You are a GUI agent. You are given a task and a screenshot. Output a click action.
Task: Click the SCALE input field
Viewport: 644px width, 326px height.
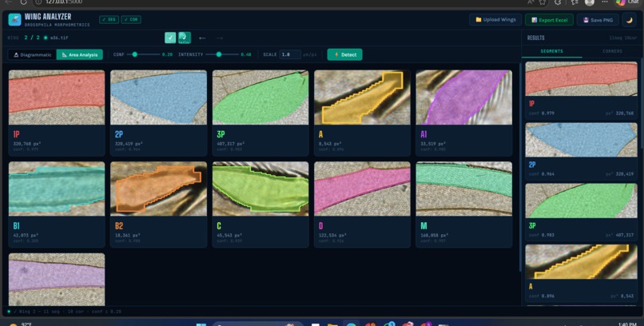point(290,54)
